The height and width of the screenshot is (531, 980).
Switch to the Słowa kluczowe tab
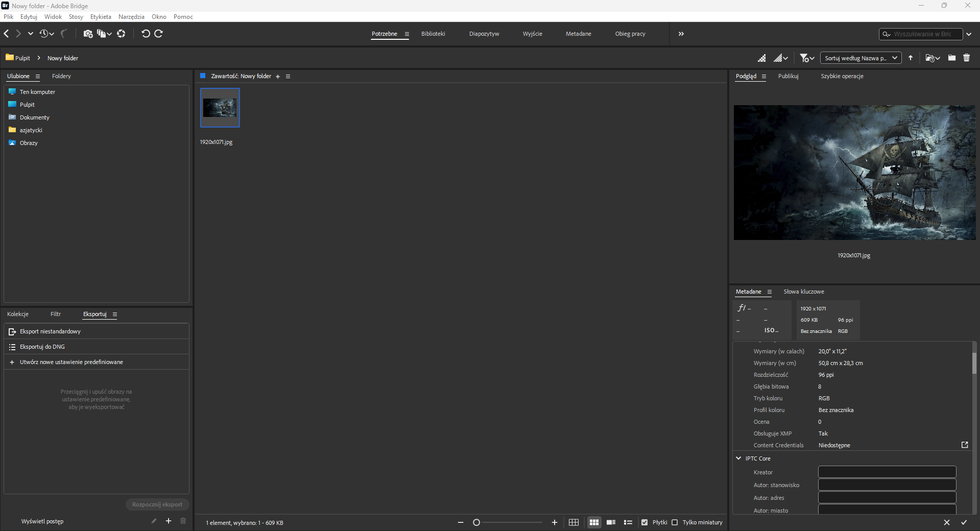point(804,292)
